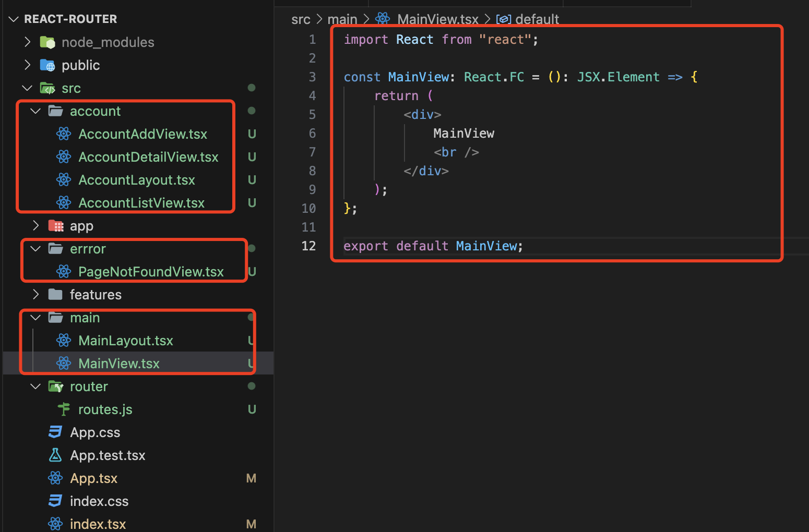Image resolution: width=809 pixels, height=532 pixels.
Task: Click the main breadcrumb segment
Action: pyautogui.click(x=342, y=20)
